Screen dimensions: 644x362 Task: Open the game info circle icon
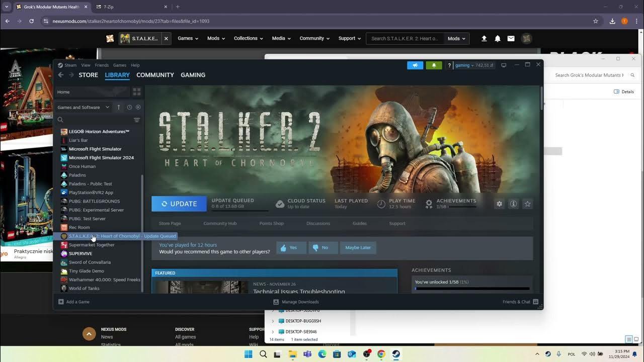coord(513,204)
